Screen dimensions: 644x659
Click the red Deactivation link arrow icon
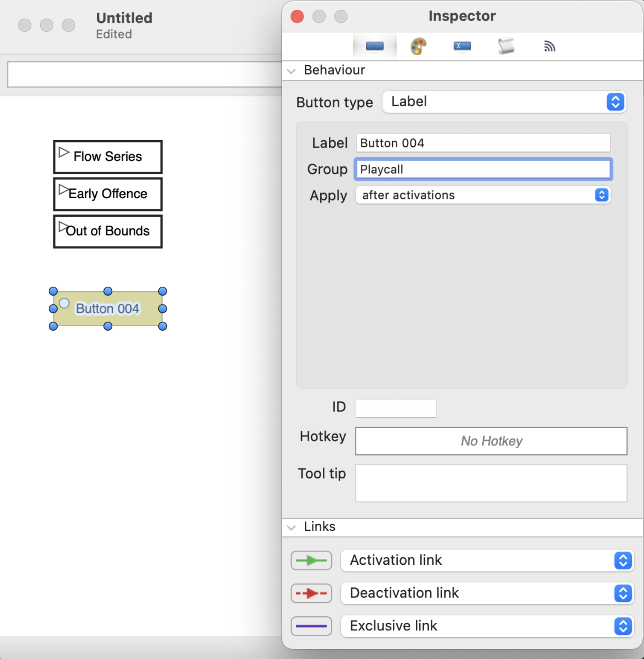coord(311,593)
